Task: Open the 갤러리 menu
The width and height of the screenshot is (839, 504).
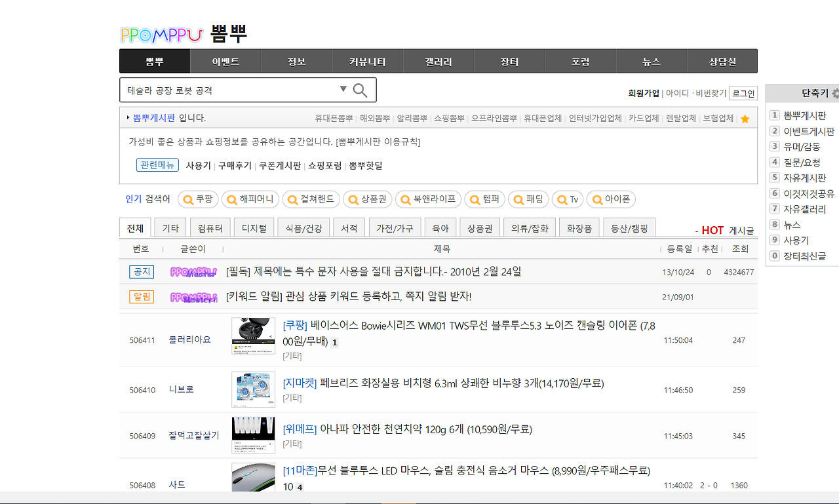Action: tap(439, 61)
